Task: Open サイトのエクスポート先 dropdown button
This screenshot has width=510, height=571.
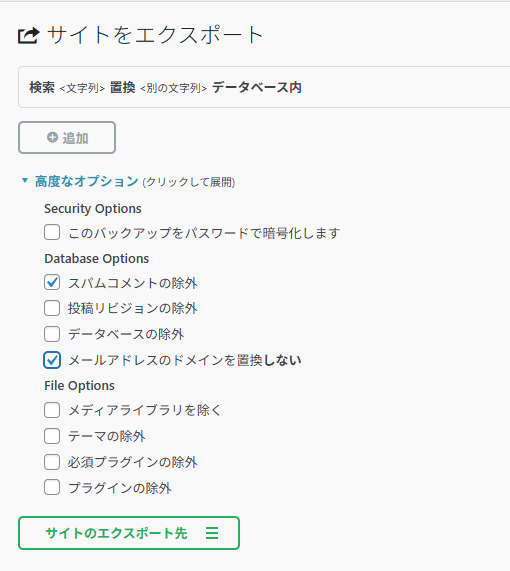Action: 129,533
